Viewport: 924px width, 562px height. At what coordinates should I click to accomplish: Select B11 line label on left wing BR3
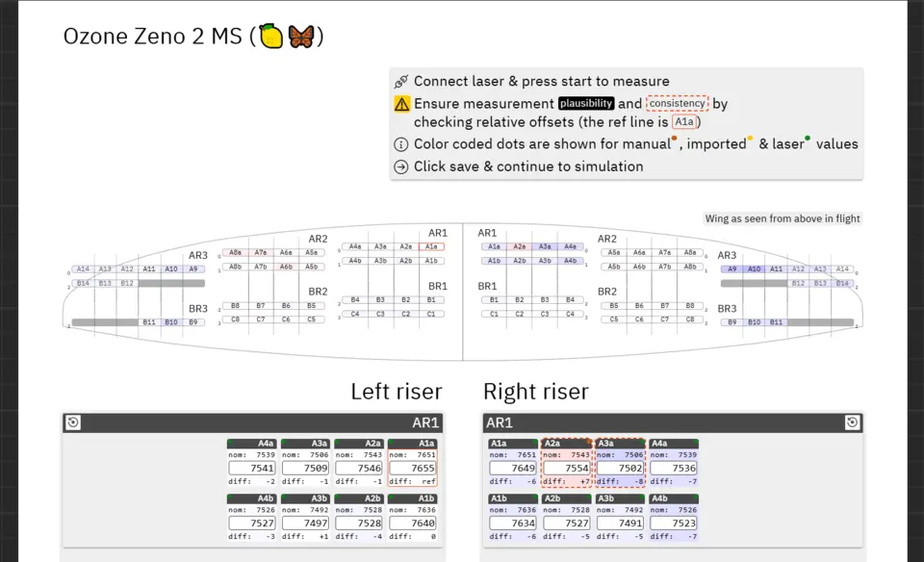(x=149, y=322)
